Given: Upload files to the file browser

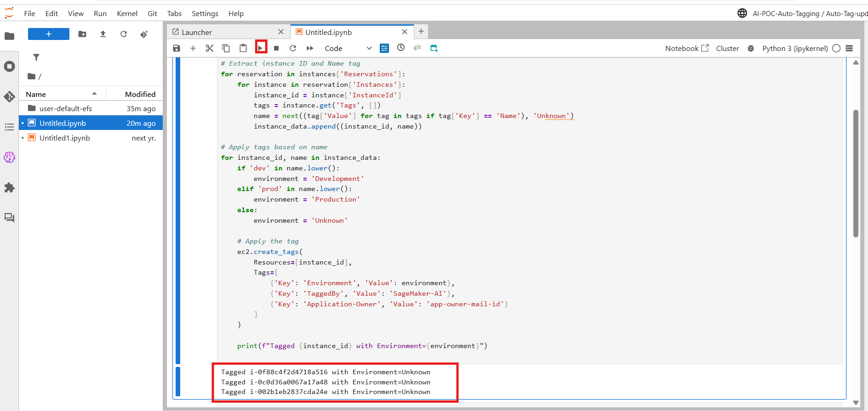Looking at the screenshot, I should pyautogui.click(x=103, y=34).
